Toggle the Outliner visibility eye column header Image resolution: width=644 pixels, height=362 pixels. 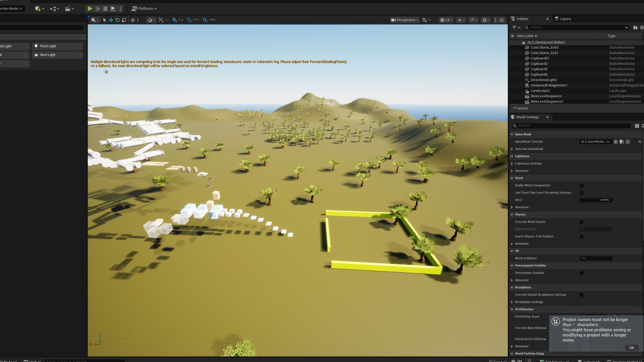(x=512, y=36)
